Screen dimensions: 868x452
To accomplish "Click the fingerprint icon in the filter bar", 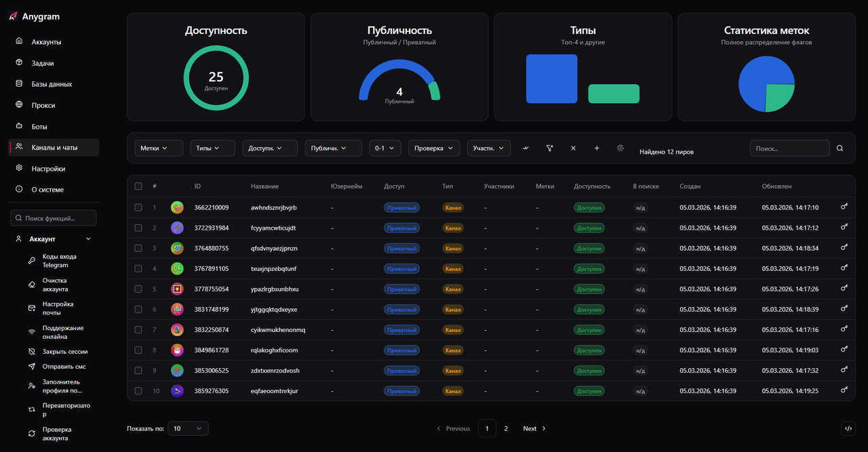I will pos(620,148).
